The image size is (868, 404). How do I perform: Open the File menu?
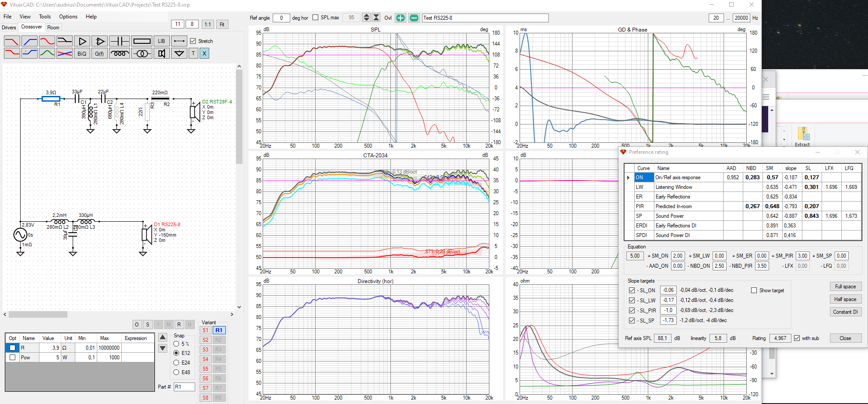(7, 17)
